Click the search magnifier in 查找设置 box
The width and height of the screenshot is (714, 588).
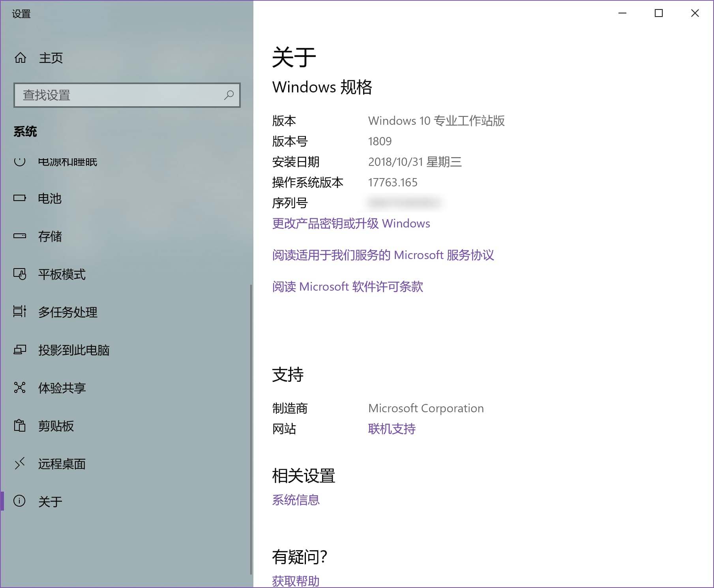[229, 95]
